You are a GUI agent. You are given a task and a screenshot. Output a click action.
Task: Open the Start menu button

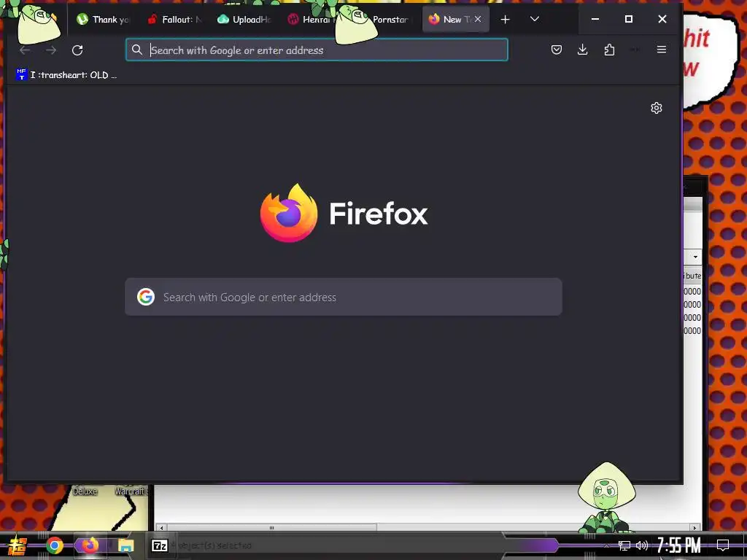click(18, 546)
